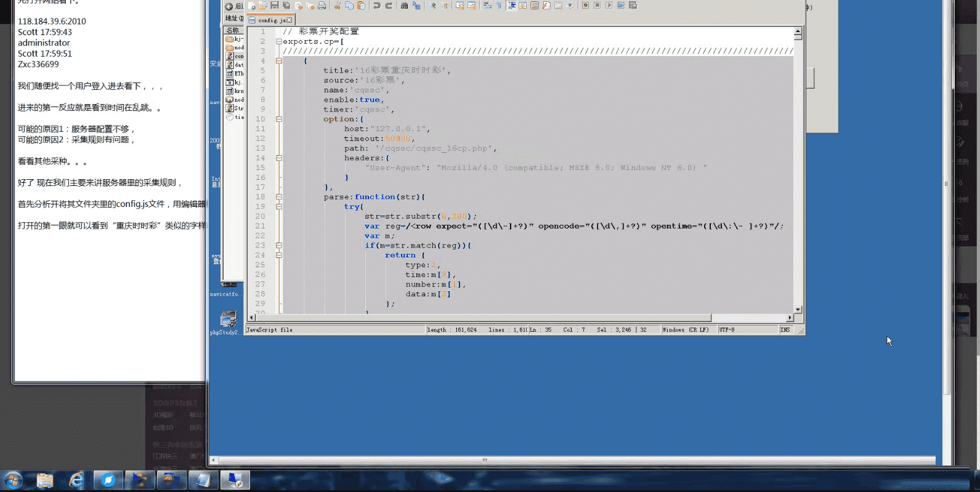Click the Cut scissors icon
This screenshot has width=980, height=492.
338,6
